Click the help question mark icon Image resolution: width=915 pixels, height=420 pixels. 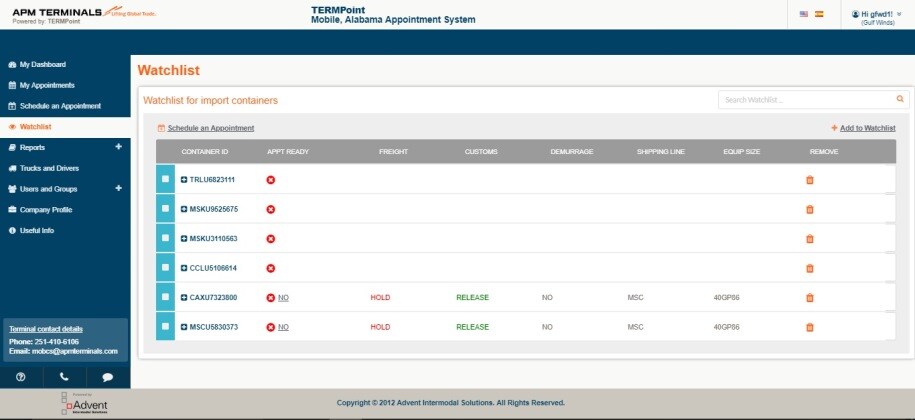coord(21,377)
